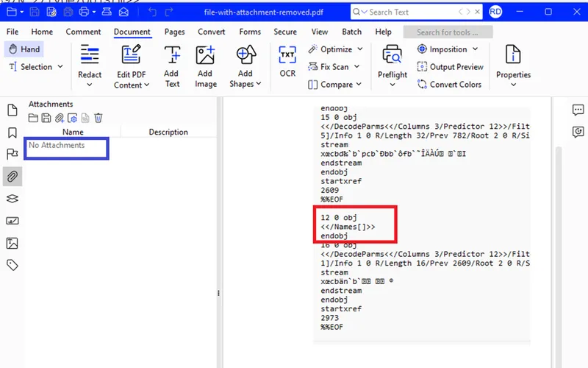Click the Open folder icon in title bar
The height and width of the screenshot is (368, 588).
12,12
